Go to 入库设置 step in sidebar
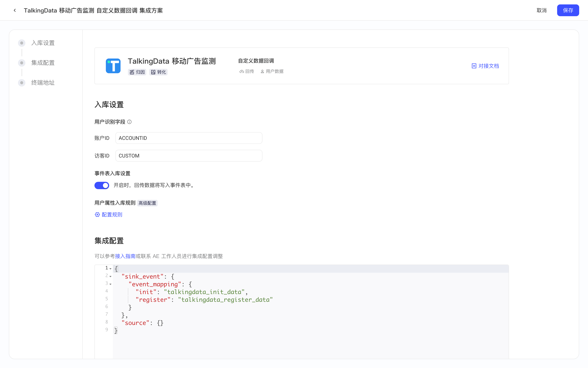The image size is (588, 368). coord(37,43)
